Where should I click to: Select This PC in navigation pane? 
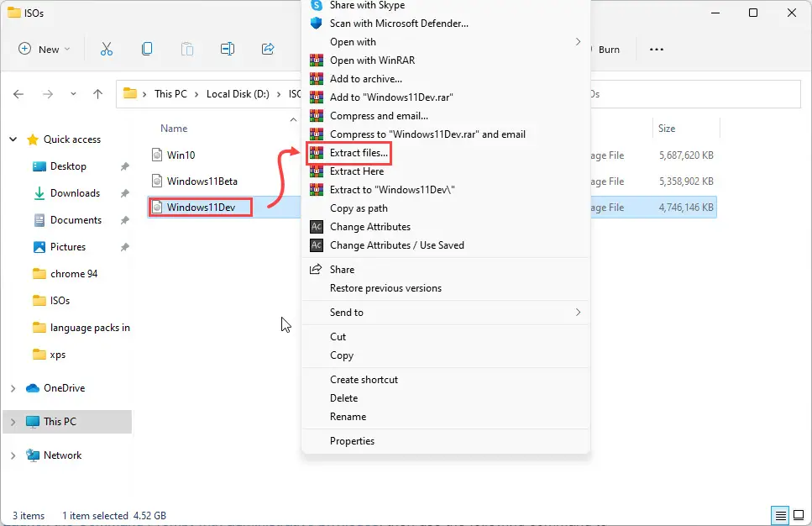click(60, 422)
